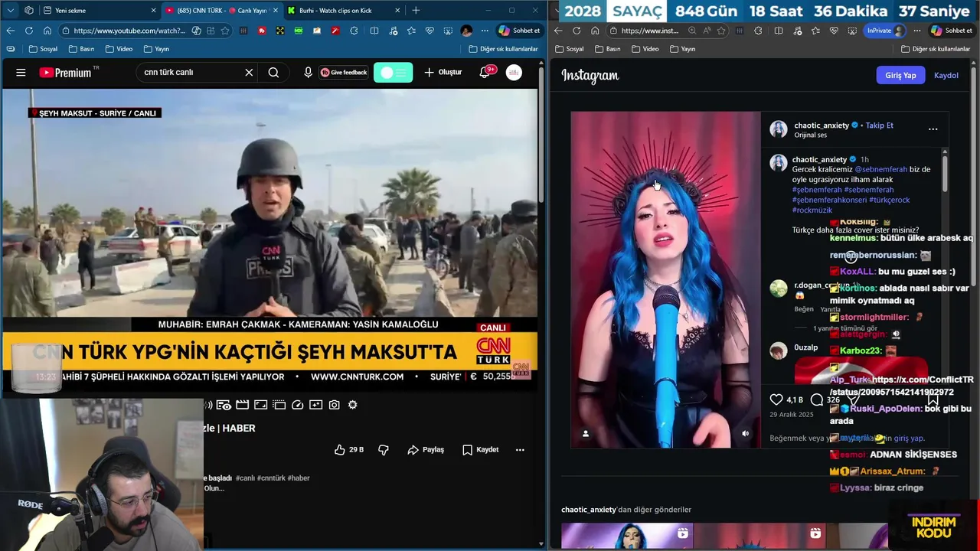The image size is (980, 551).
Task: Click Takip Et follow link
Action: [879, 126]
